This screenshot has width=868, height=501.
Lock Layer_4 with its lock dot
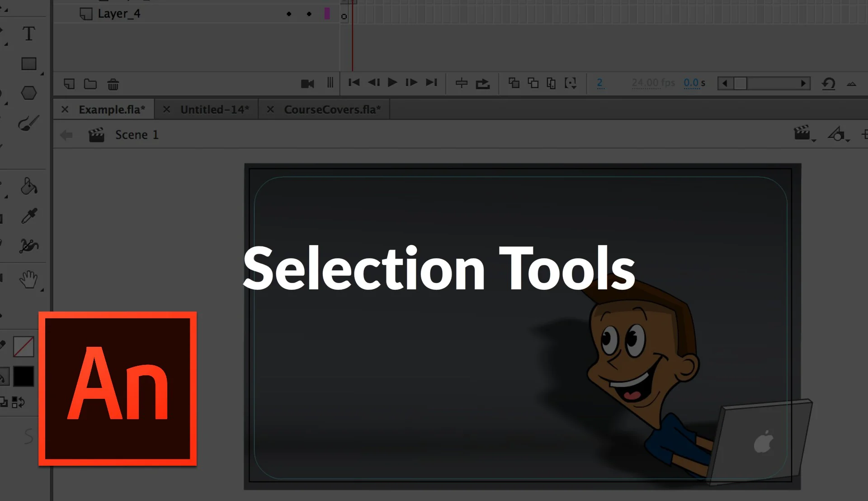pyautogui.click(x=309, y=14)
